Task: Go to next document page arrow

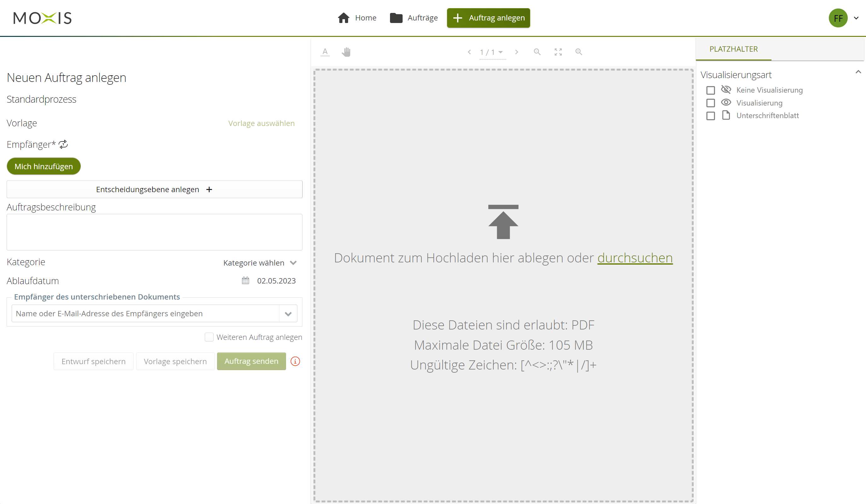Action: click(x=516, y=52)
